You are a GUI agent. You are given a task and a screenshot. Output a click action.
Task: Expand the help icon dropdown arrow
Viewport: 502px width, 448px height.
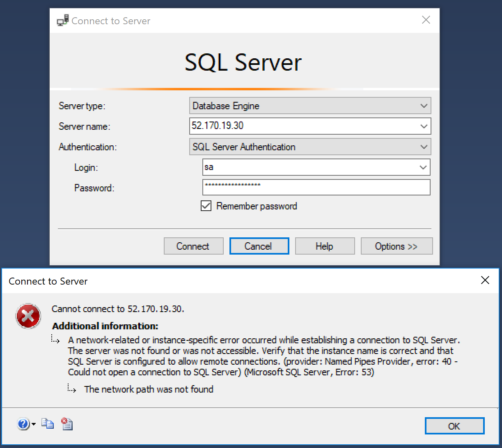[34, 424]
